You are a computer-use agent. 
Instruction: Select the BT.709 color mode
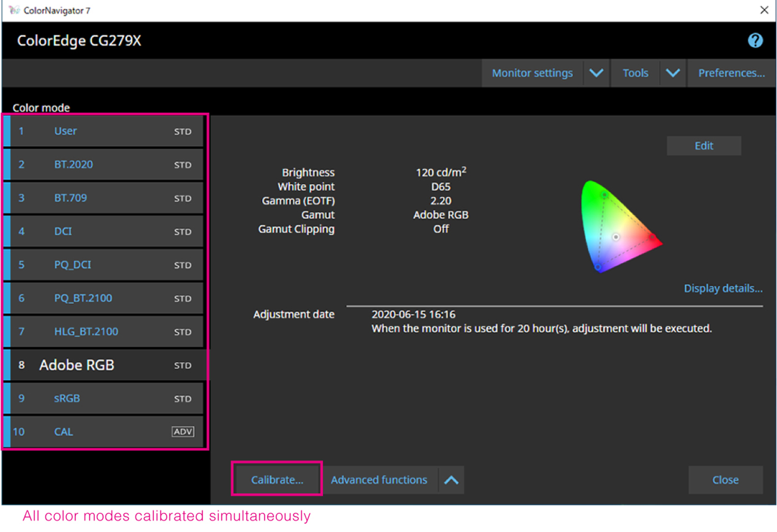103,198
